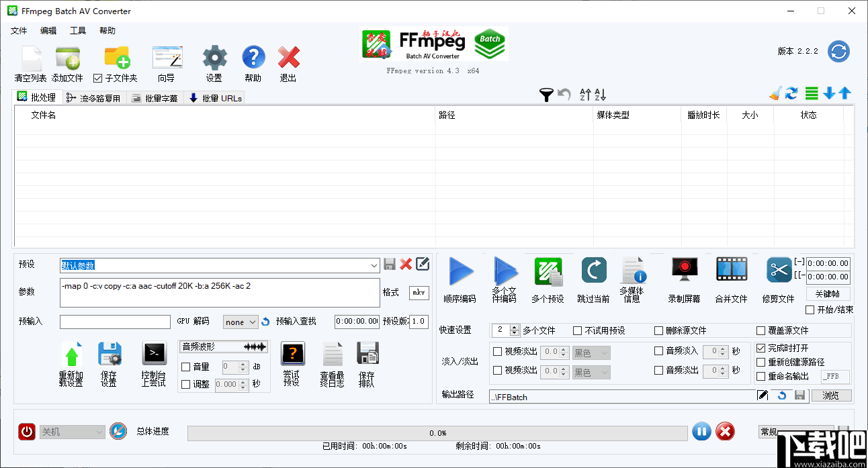Click Skip Current icon (跳过当前)
Image resolution: width=868 pixels, height=468 pixels.
point(594,271)
